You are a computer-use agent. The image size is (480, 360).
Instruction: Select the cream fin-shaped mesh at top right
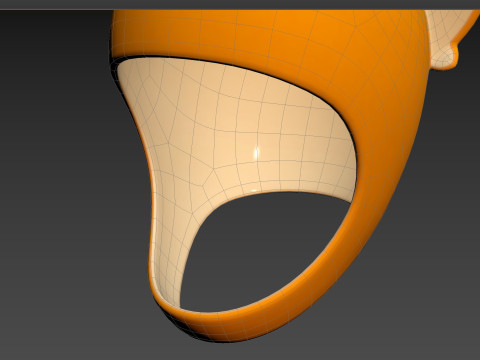[447, 37]
